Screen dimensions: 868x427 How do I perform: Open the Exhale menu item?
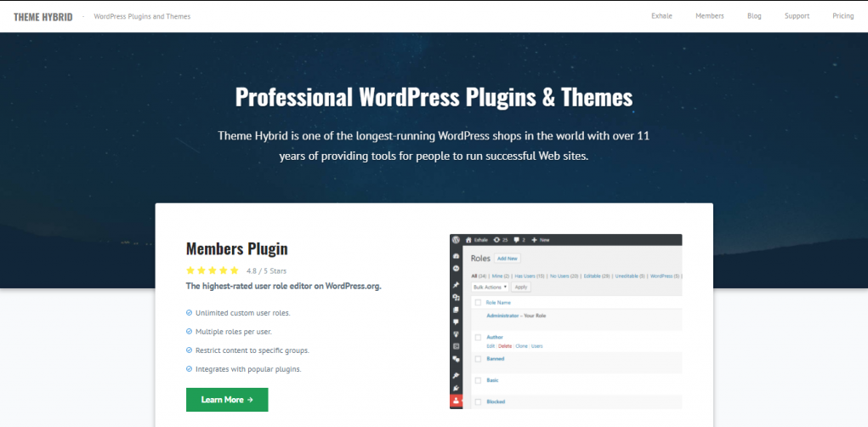pyautogui.click(x=661, y=16)
